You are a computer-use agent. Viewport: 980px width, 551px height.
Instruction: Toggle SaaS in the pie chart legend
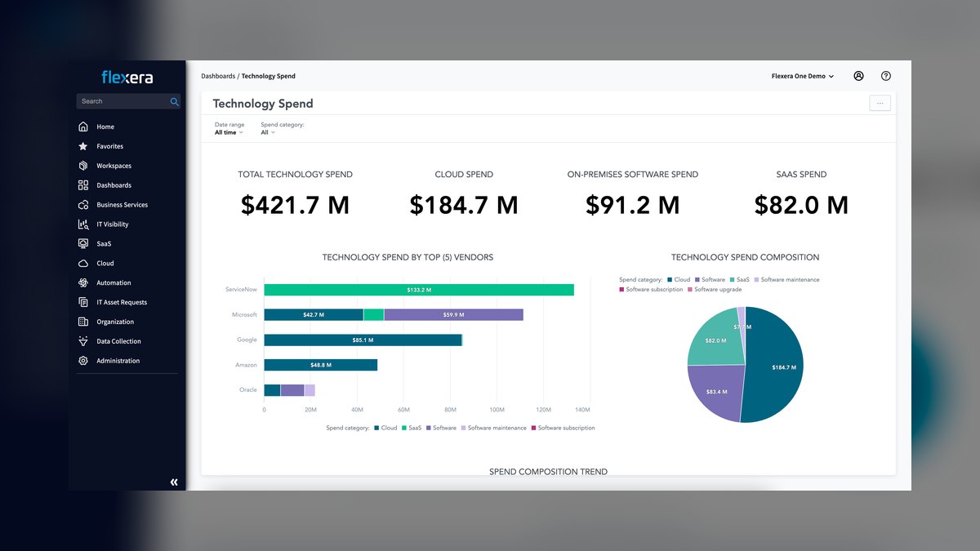739,280
